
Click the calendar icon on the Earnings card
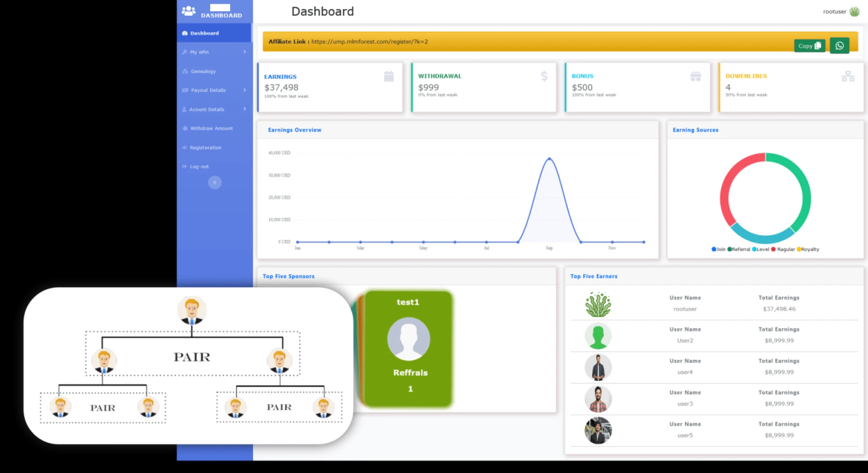pos(389,76)
